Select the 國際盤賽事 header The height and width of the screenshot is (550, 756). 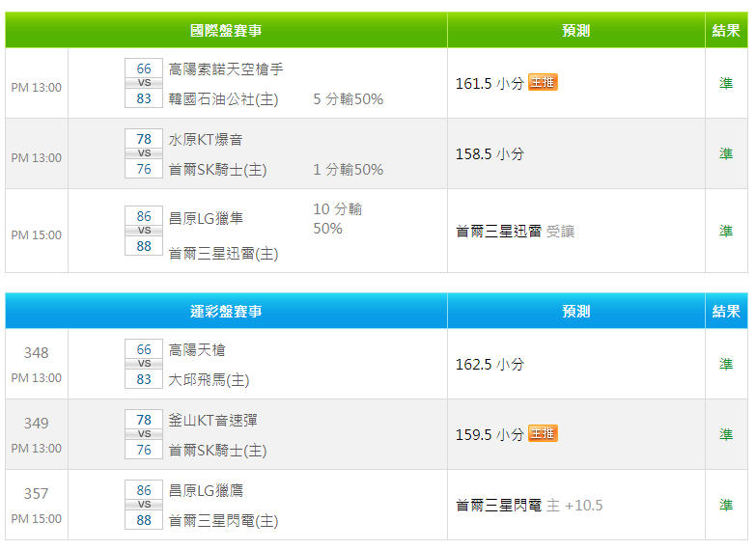tap(226, 30)
